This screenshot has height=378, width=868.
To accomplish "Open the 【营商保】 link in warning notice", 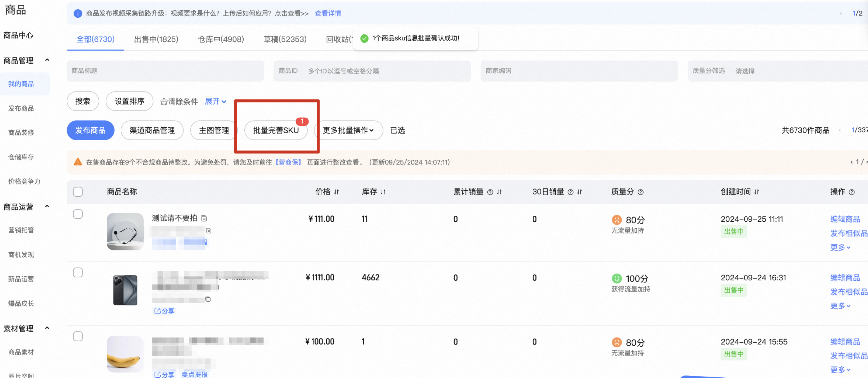I will [288, 162].
